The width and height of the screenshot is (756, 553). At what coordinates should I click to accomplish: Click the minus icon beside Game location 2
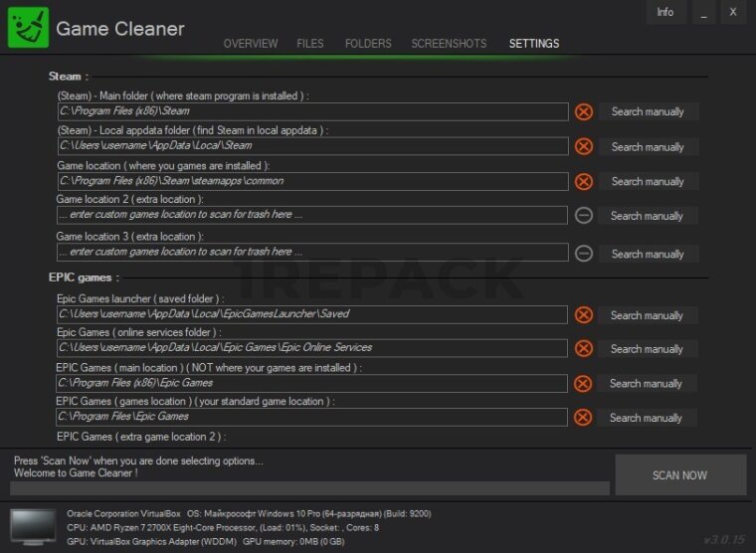click(x=584, y=215)
